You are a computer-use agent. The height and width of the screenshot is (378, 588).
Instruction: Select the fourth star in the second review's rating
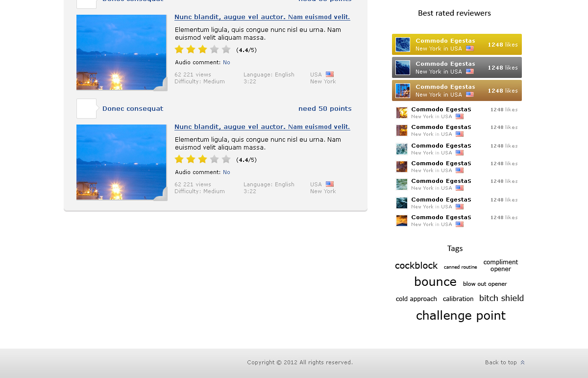pos(214,159)
